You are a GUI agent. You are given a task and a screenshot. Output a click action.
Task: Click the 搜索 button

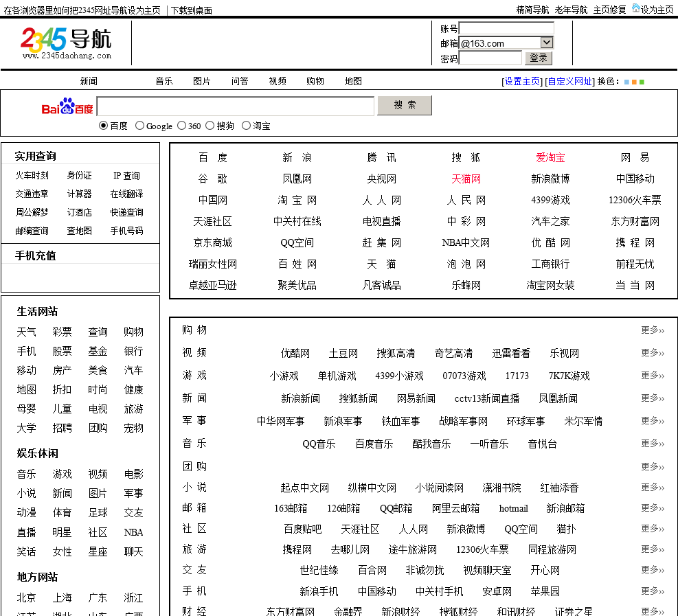[405, 105]
